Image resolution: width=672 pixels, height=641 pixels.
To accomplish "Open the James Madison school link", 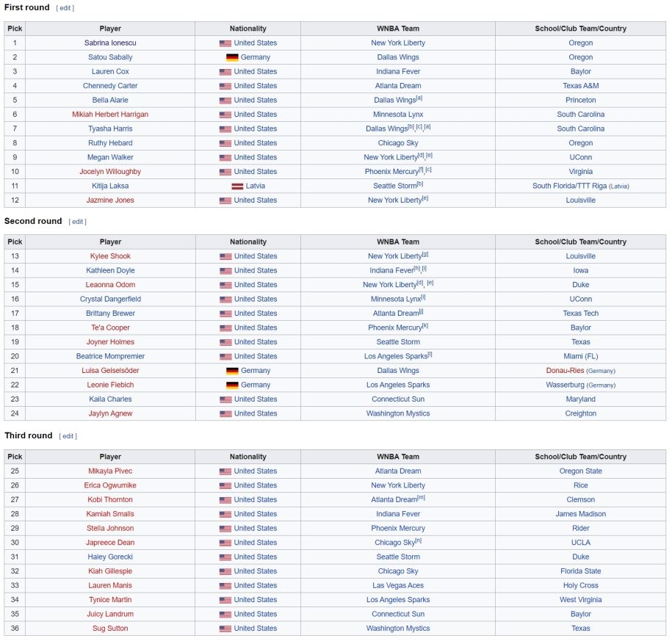I will click(x=580, y=514).
